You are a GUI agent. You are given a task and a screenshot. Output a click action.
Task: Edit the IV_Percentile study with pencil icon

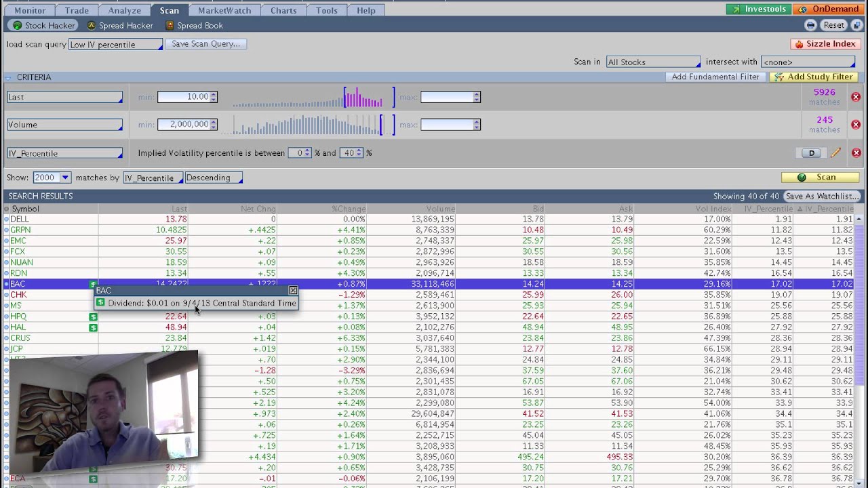835,153
